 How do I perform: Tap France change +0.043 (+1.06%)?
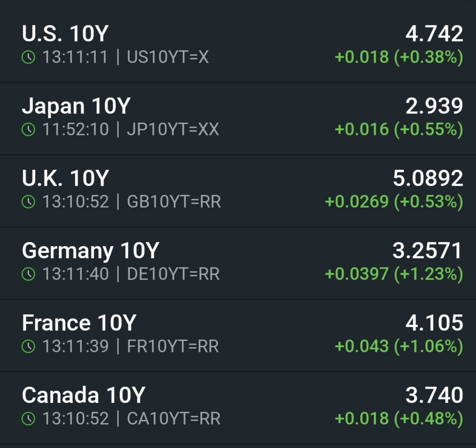pos(399,346)
